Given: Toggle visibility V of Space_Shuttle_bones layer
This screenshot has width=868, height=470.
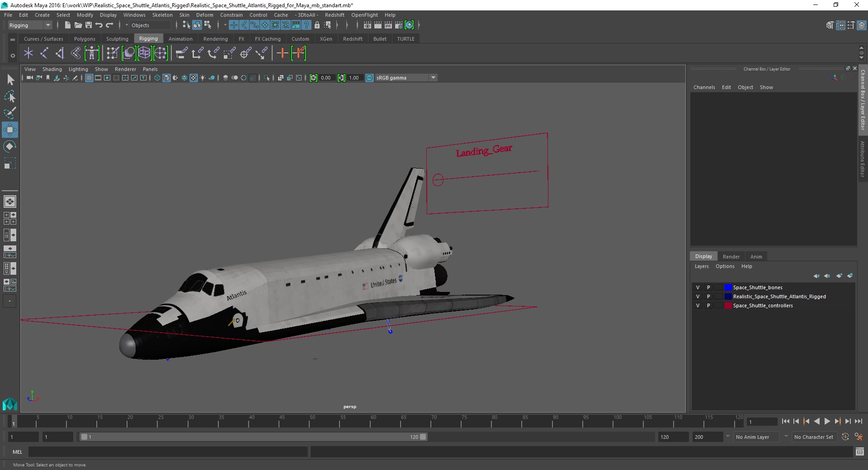Looking at the screenshot, I should coord(698,287).
